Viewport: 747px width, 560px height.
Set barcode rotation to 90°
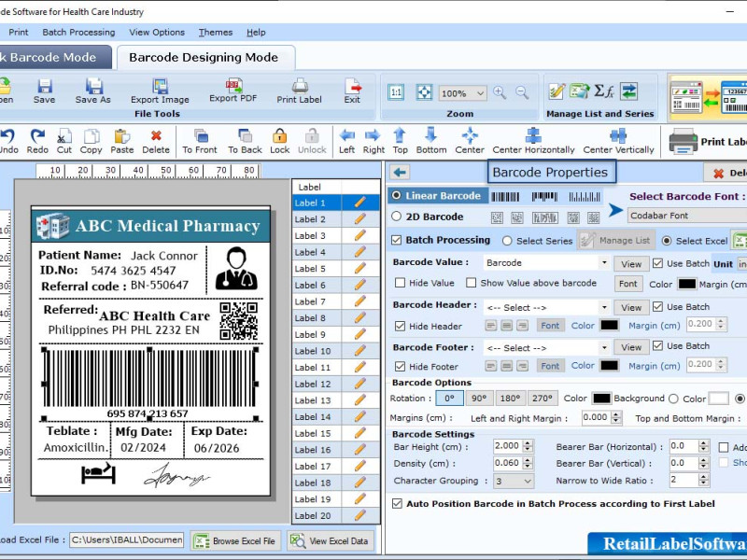(479, 399)
